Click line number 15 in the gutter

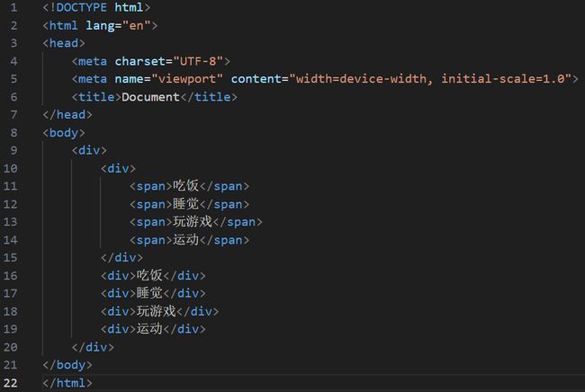(11, 258)
